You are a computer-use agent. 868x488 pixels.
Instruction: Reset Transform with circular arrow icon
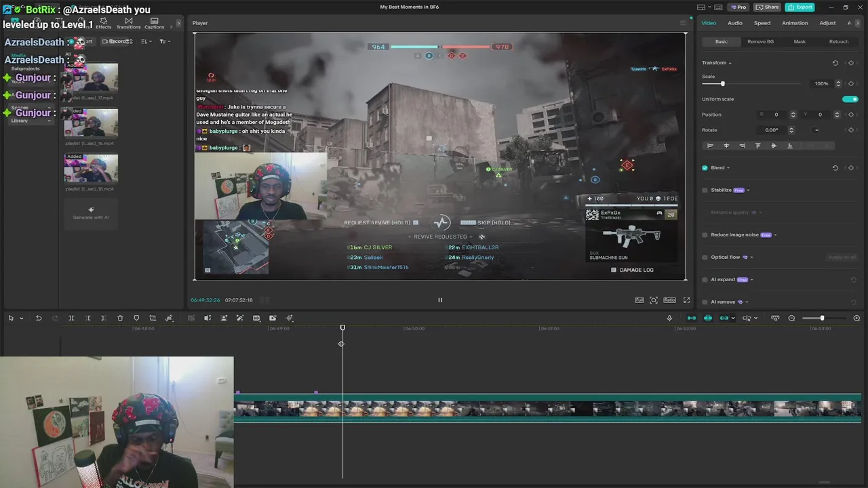coord(835,63)
